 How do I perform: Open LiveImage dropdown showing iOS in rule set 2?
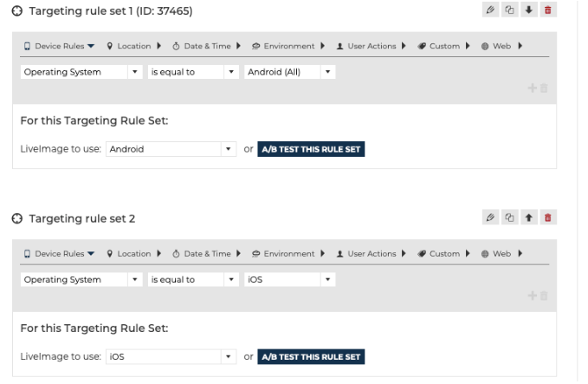point(171,356)
